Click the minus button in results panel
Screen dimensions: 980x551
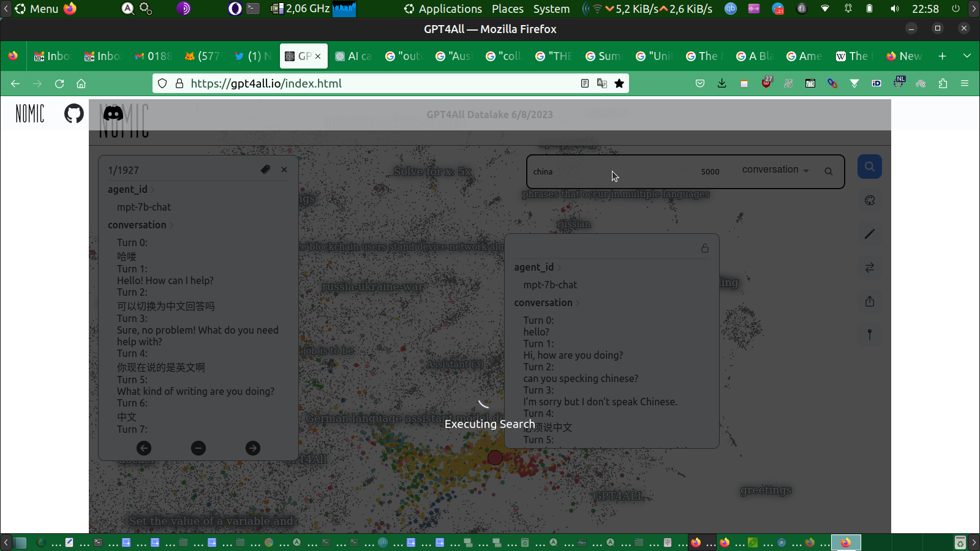pyautogui.click(x=198, y=448)
